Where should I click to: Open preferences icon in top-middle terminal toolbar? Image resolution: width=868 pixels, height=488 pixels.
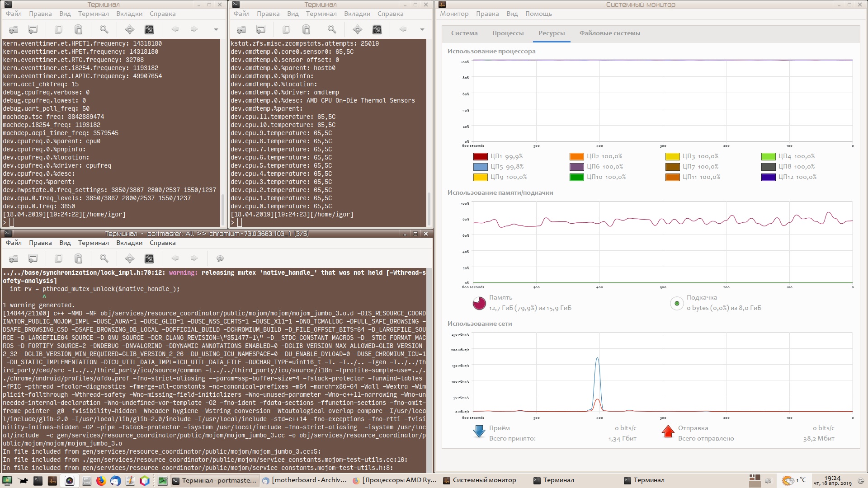coord(377,30)
